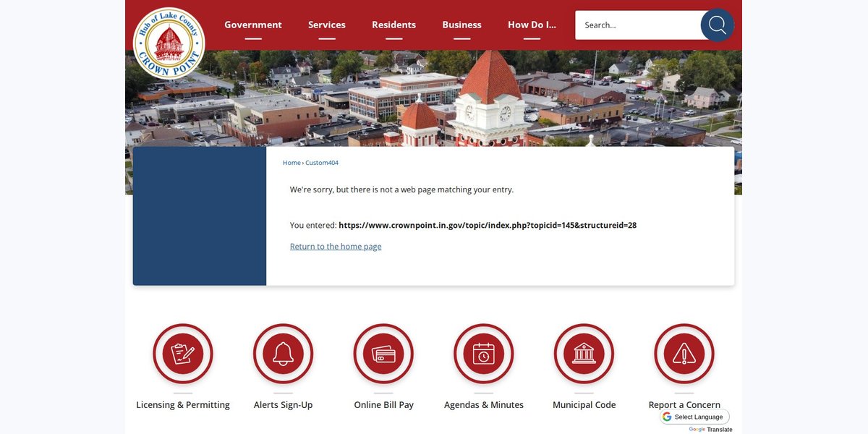
Task: Click inside the Search text field
Action: (638, 25)
